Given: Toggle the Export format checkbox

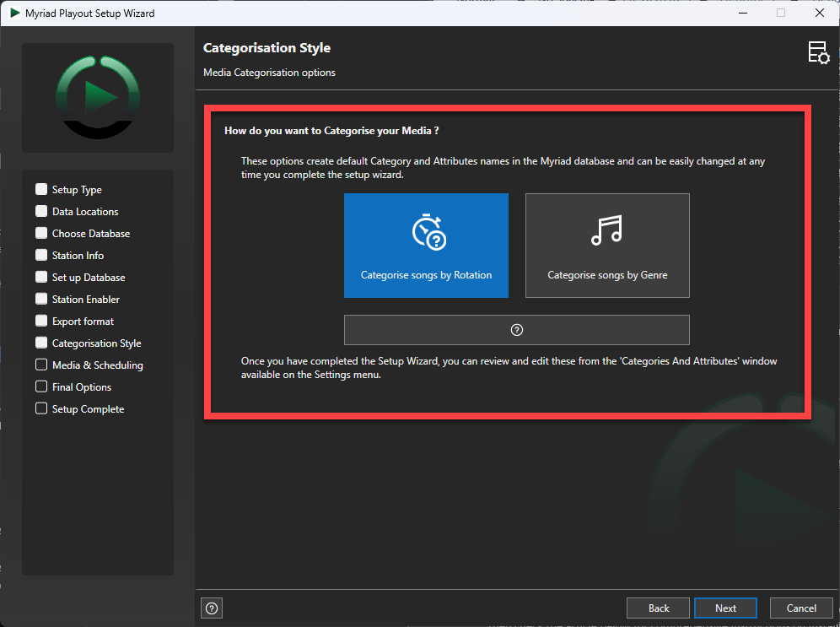Looking at the screenshot, I should [41, 321].
